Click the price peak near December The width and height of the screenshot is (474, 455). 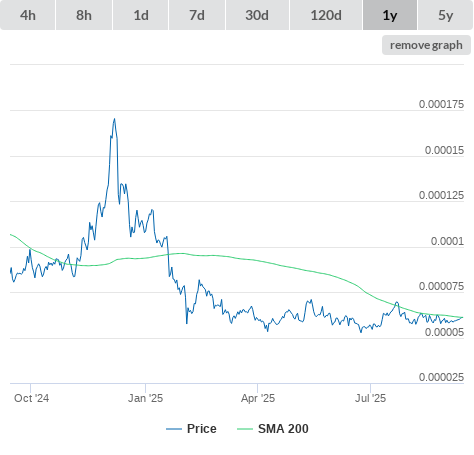(114, 119)
